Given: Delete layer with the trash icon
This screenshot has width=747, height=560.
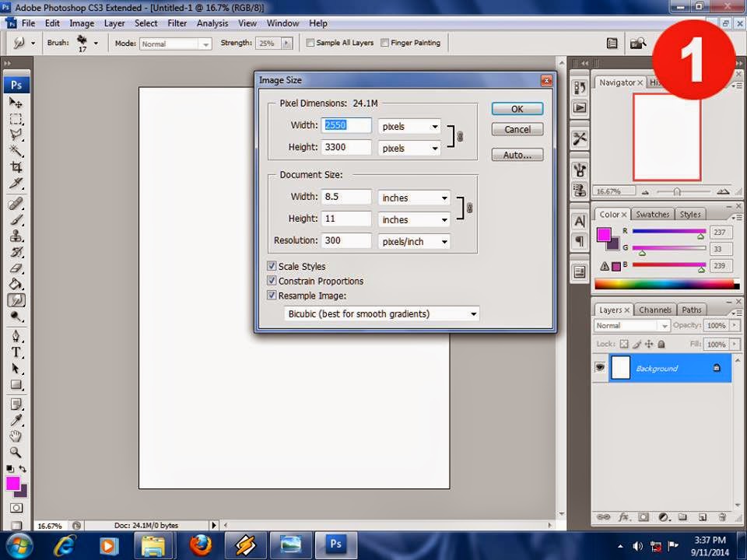Looking at the screenshot, I should (722, 517).
